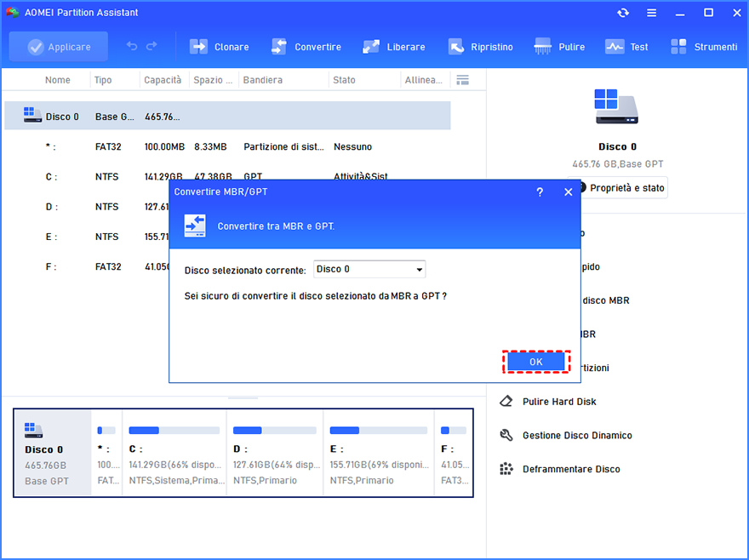Open the Ripristino toolbar option
This screenshot has height=560, width=749.
click(481, 47)
